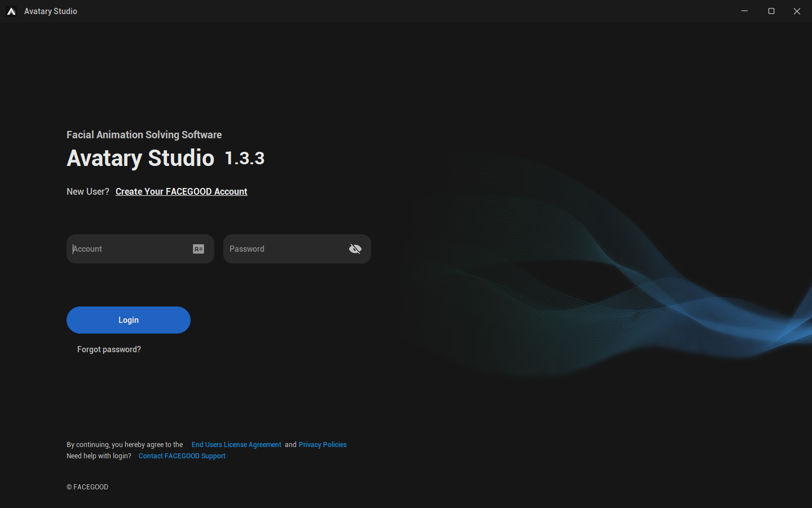Minimize the Avatary Studio window

pyautogui.click(x=744, y=11)
